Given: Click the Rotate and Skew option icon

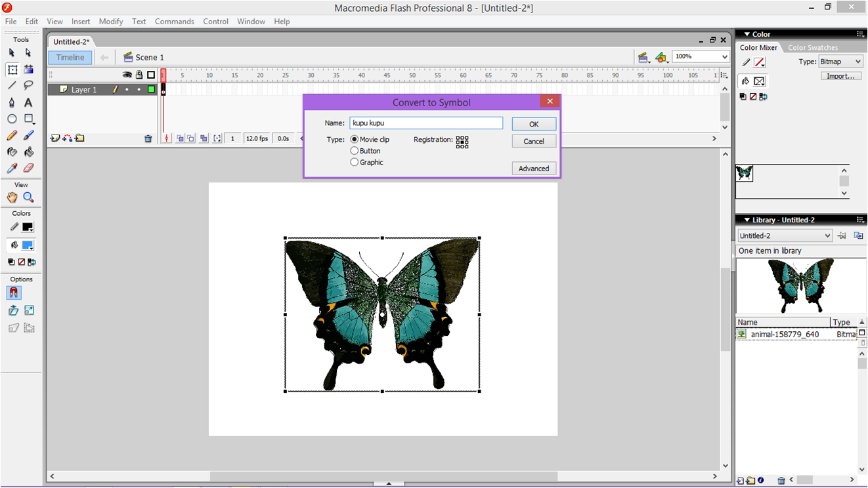Looking at the screenshot, I should click(13, 310).
